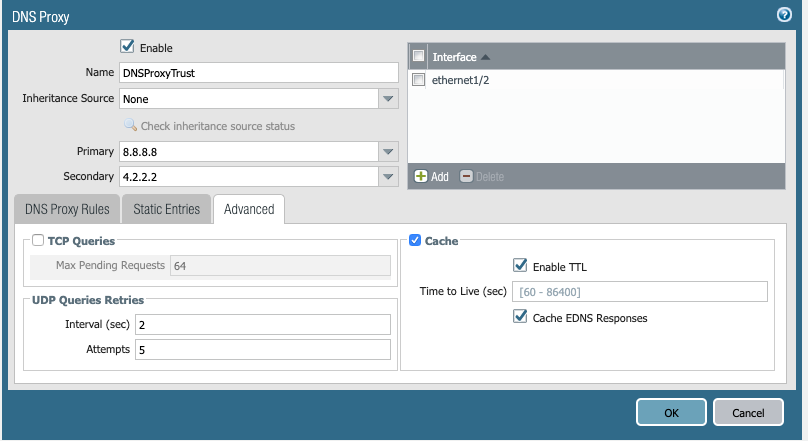Image resolution: width=808 pixels, height=441 pixels.
Task: Click the Interface column sort arrow
Action: tap(486, 57)
